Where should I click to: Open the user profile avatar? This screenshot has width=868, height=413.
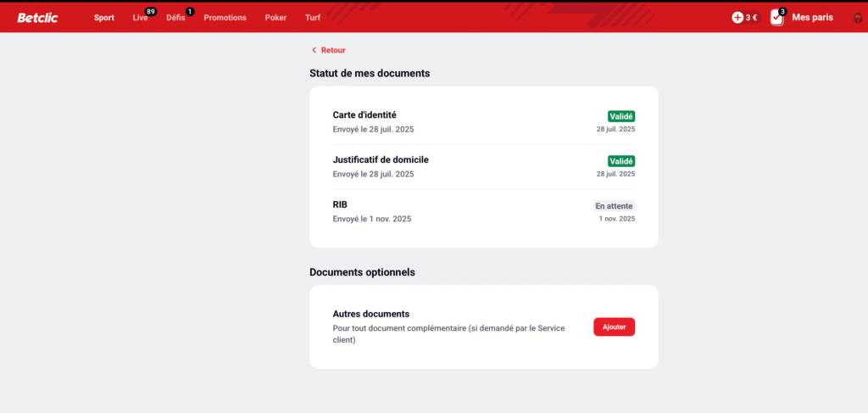point(857,18)
